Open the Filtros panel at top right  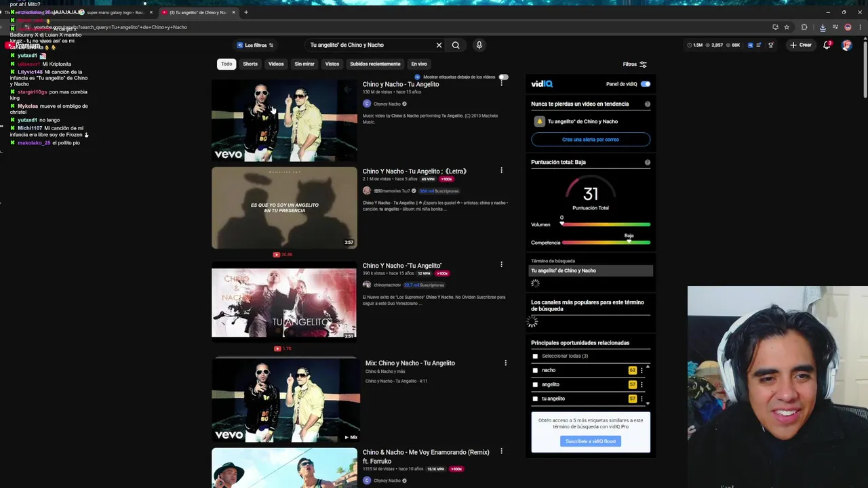pos(635,64)
